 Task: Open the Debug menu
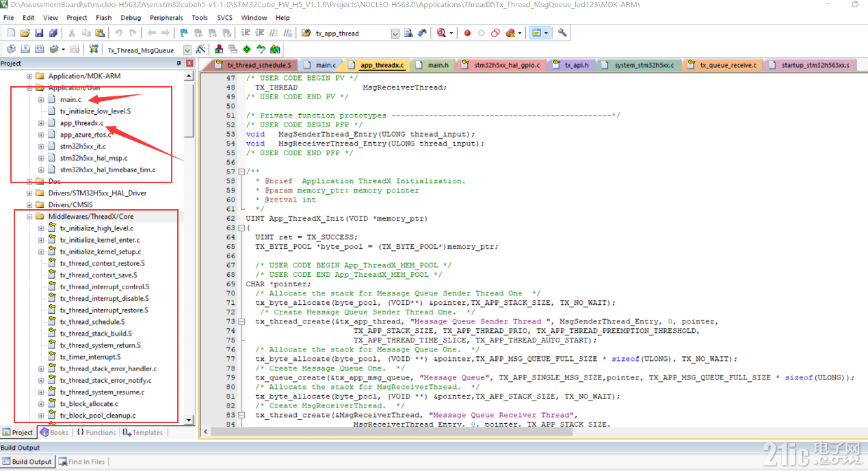pos(131,18)
